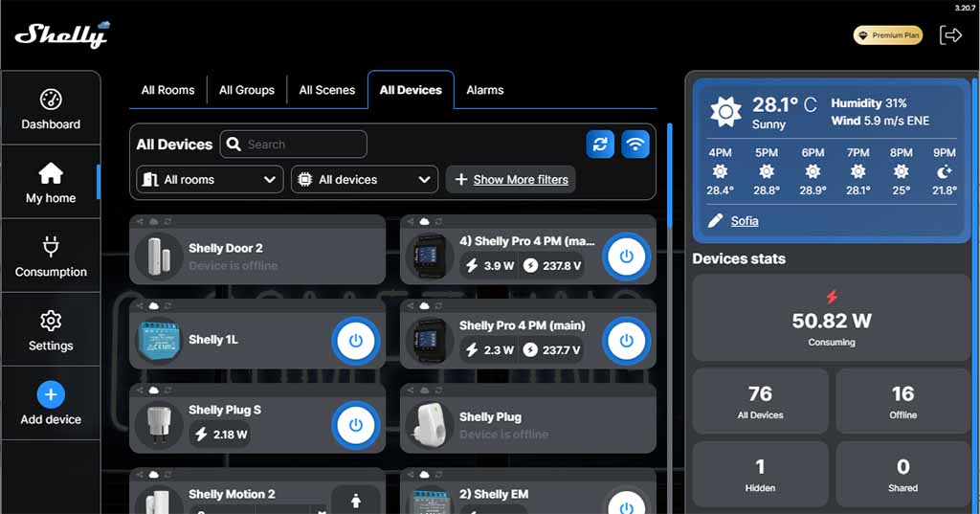
Task: Toggle power for Shelly Pro 4 PM (main)
Action: 626,340
